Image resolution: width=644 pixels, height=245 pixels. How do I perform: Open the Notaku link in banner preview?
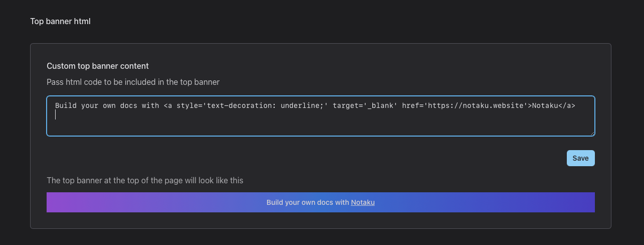point(363,202)
